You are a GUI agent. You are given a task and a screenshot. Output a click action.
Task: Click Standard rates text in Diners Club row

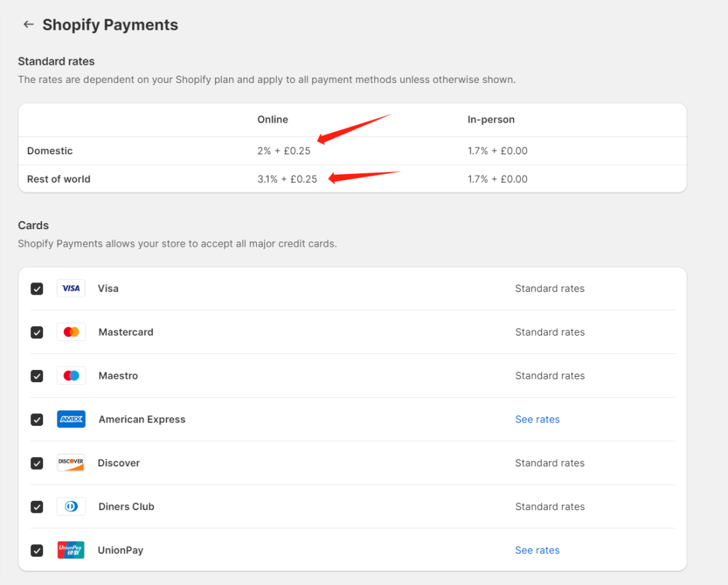click(550, 507)
